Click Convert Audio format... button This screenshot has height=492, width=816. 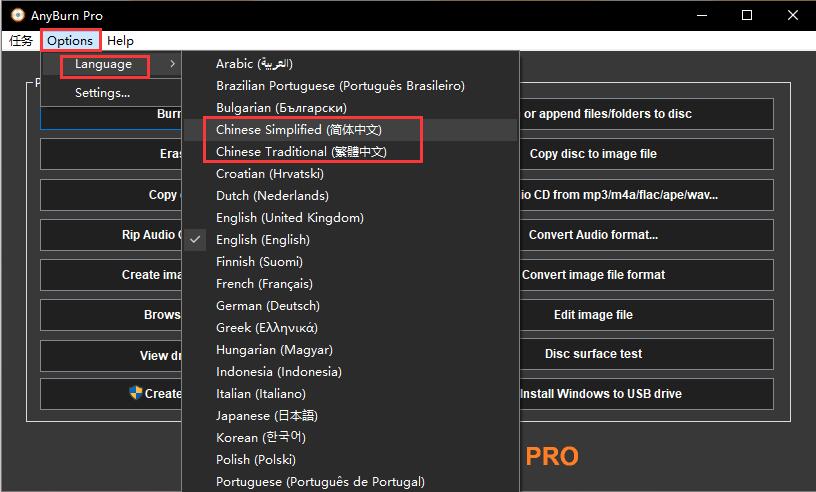tap(646, 235)
